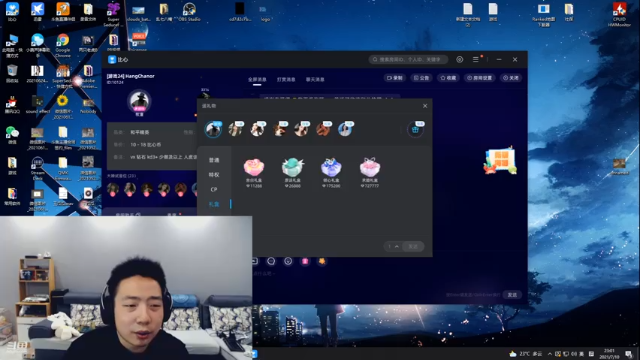
Task: Click the pink gift icon in chat toolbar
Action: pyautogui.click(x=305, y=261)
